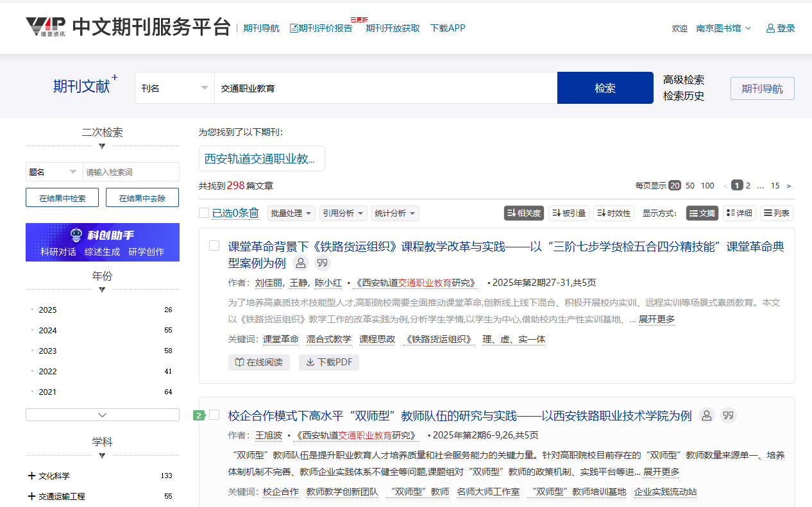Check the first article's checkbox
The image size is (812, 507).
click(214, 246)
